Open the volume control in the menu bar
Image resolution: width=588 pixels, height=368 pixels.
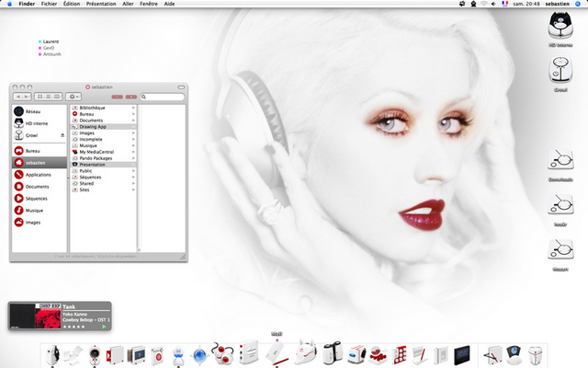click(493, 4)
